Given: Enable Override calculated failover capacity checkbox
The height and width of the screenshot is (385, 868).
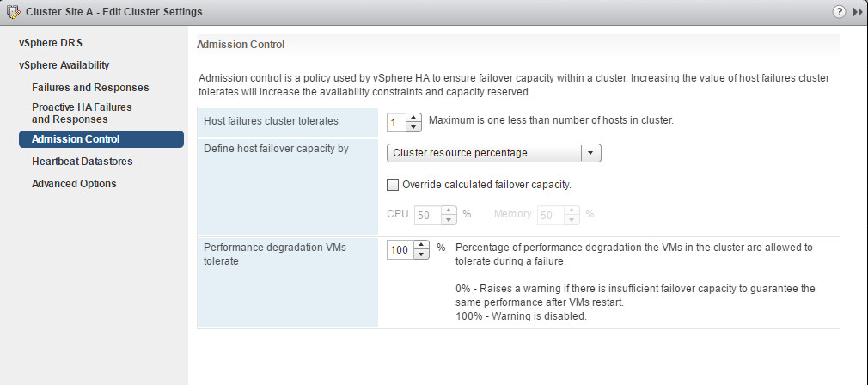Looking at the screenshot, I should (393, 184).
